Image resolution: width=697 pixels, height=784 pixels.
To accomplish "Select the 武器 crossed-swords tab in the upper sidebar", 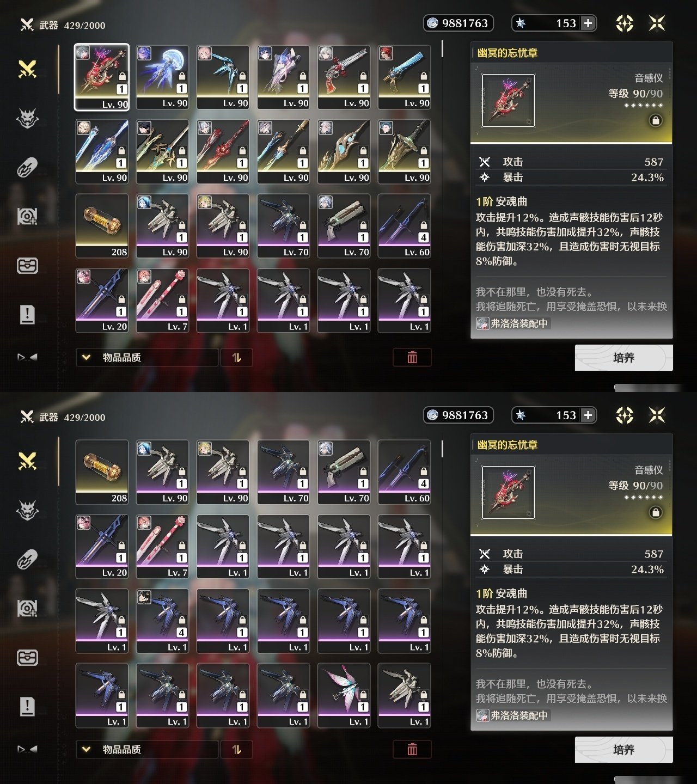I will tap(27, 69).
